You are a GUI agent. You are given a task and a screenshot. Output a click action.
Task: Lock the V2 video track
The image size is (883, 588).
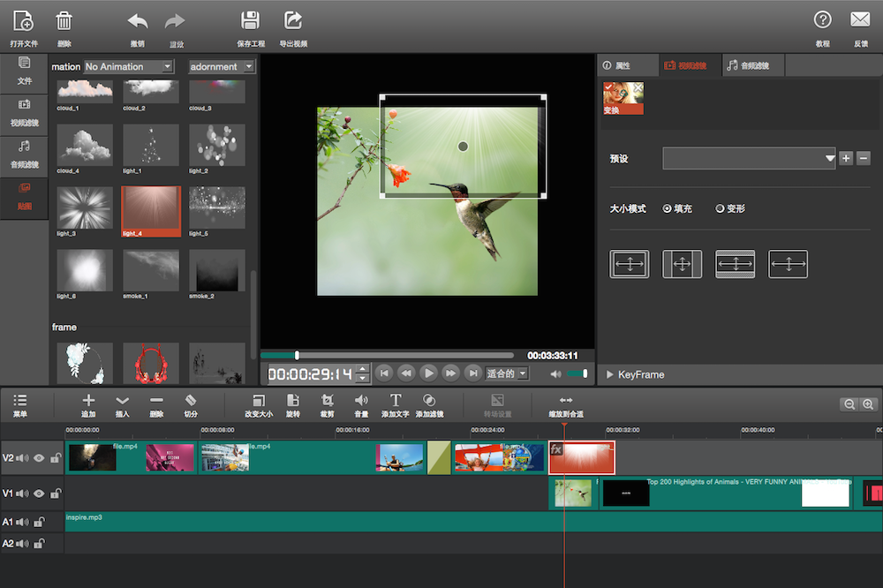tap(55, 457)
